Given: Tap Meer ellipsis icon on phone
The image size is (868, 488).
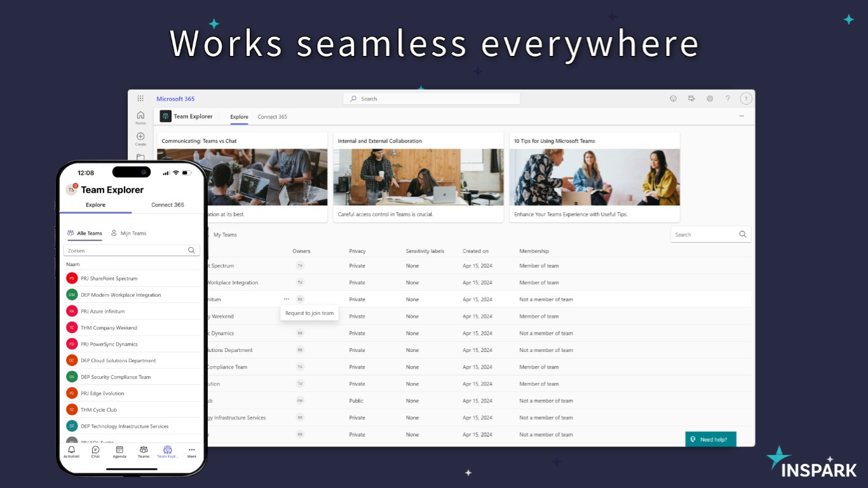Looking at the screenshot, I should pyautogui.click(x=192, y=449).
